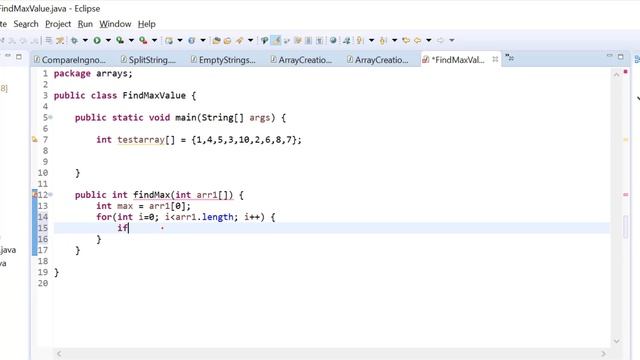
Task: Open the New Java Class dropdown arrow
Action: point(202,40)
